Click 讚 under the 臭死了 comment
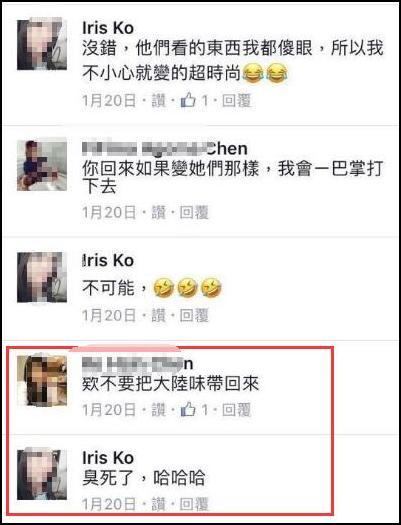This screenshot has height=525, width=401. coord(159,504)
